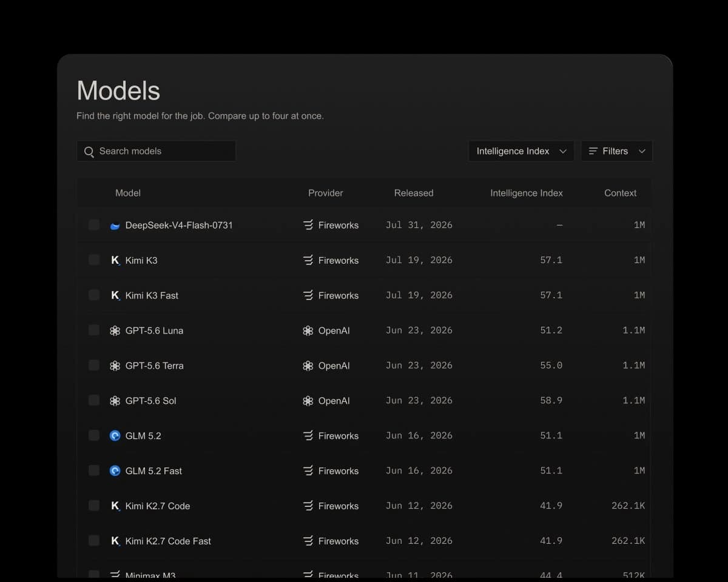Click the Kimi K3 model logo
This screenshot has width=728, height=582.
[x=115, y=260]
